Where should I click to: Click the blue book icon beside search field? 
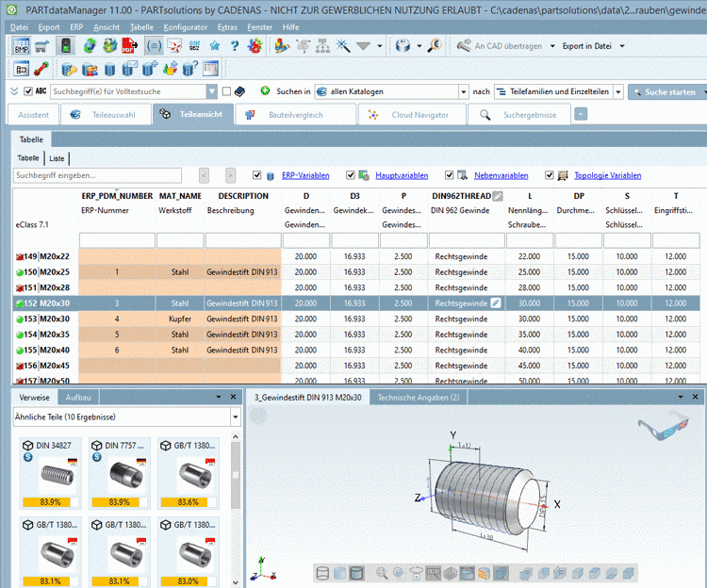(x=239, y=91)
